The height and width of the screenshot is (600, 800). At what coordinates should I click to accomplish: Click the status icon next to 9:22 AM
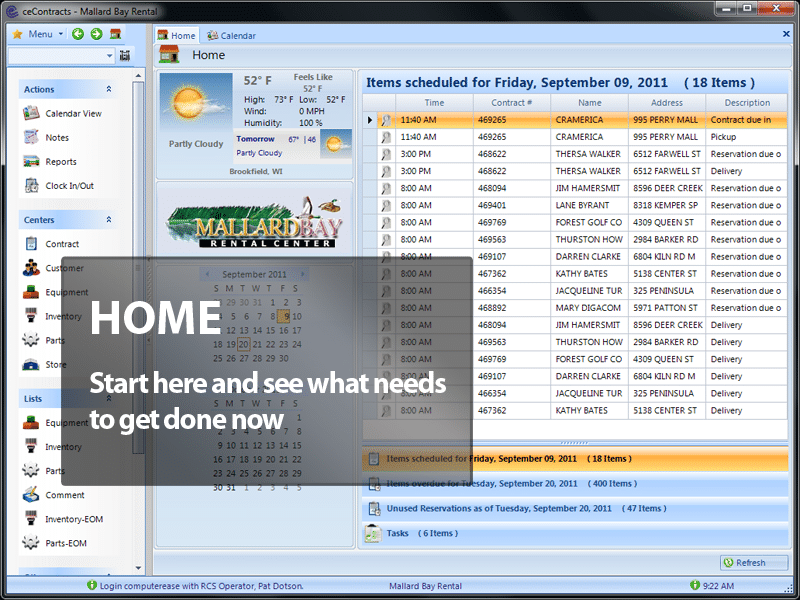[x=694, y=585]
